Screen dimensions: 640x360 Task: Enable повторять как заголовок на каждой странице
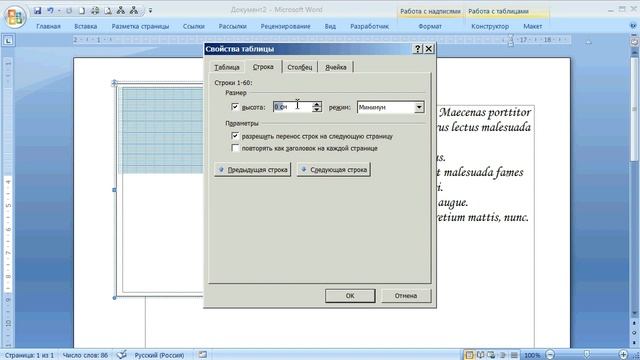(235, 148)
